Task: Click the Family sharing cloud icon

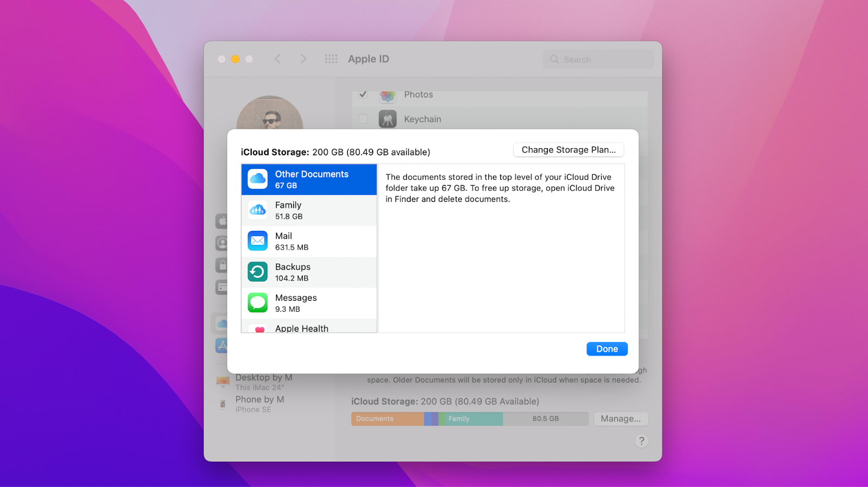Action: coord(258,210)
